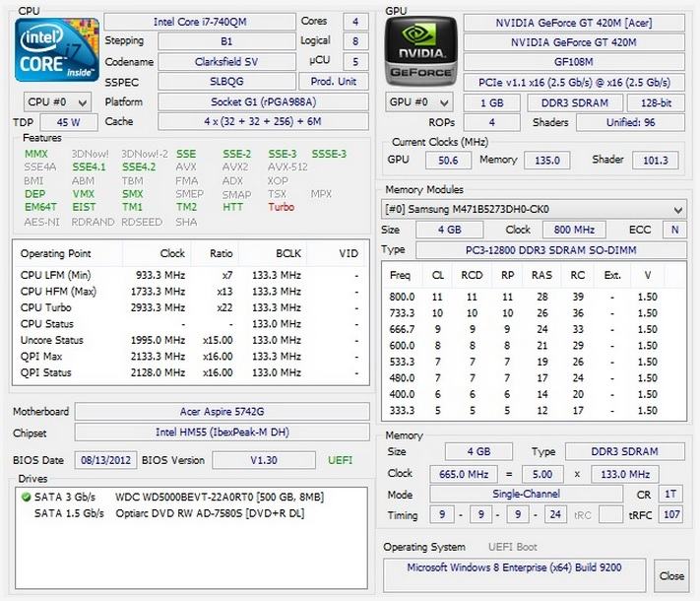The height and width of the screenshot is (601, 700).
Task: Click the UEFI Boot label
Action: click(513, 547)
